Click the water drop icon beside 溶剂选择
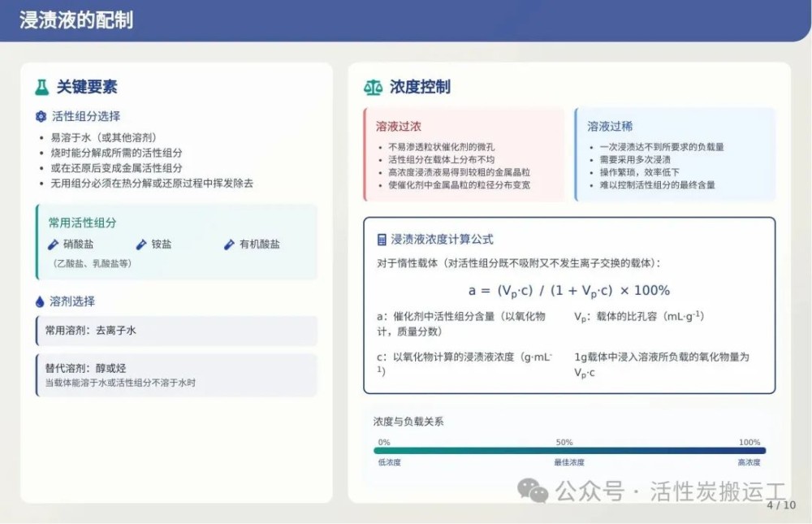812x524 pixels. [41, 301]
